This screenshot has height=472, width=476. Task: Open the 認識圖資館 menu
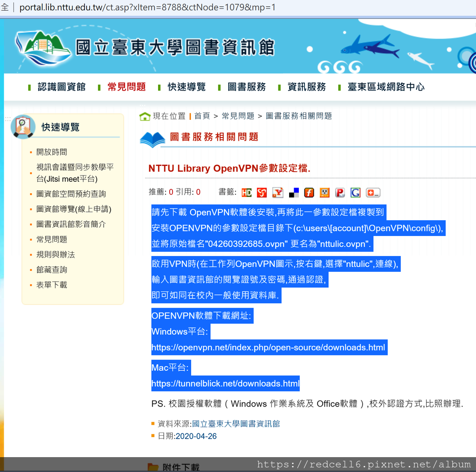tap(62, 87)
